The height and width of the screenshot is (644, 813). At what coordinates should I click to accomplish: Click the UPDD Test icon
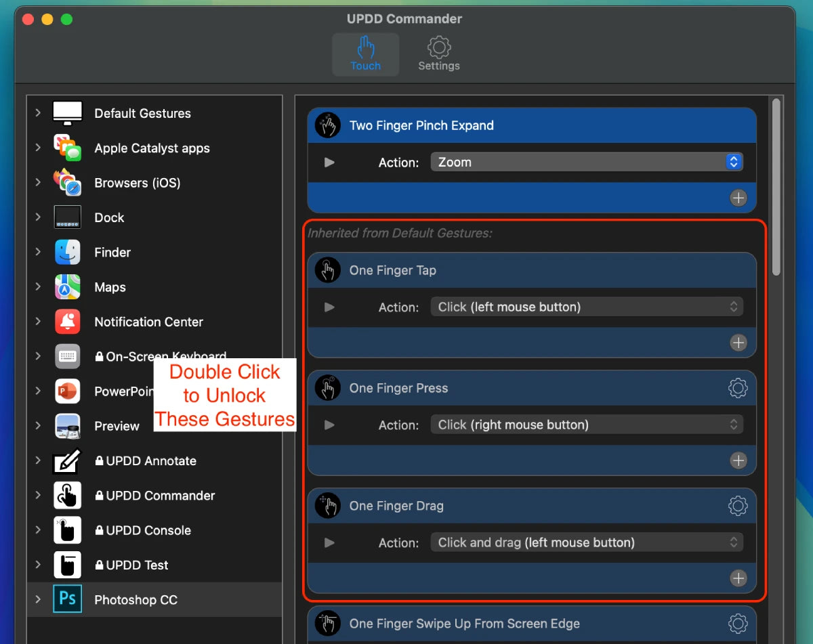(68, 565)
